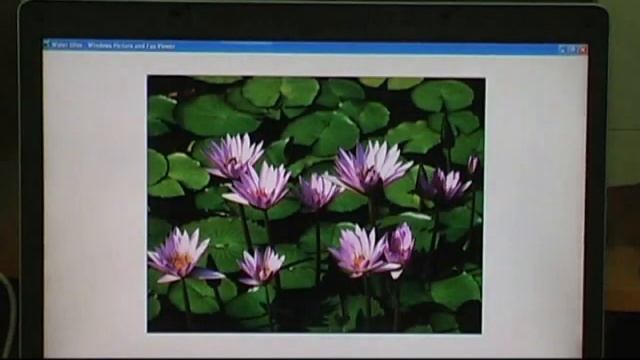Close the Picture and Fax Viewer window

pyautogui.click(x=583, y=49)
